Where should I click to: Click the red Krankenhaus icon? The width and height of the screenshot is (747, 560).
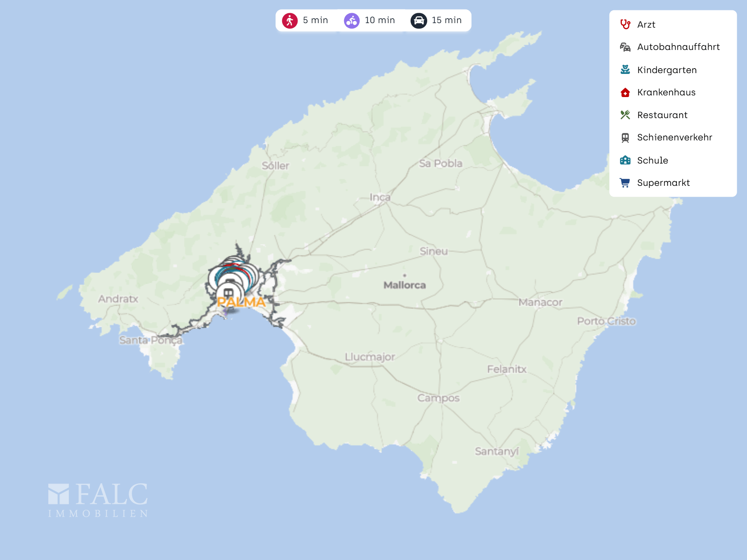pos(625,93)
